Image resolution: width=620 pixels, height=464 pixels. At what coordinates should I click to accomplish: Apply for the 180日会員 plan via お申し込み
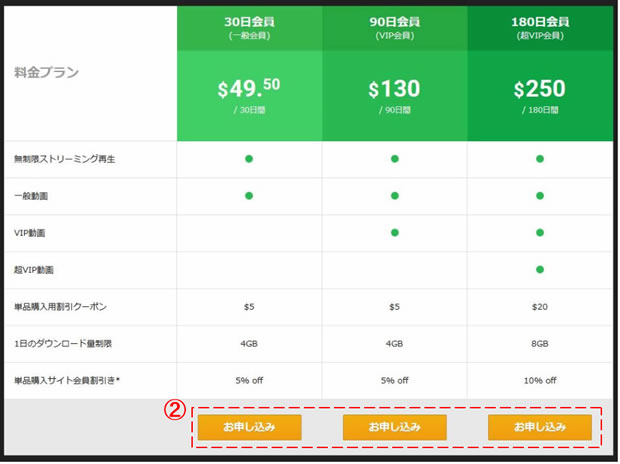coord(539,427)
